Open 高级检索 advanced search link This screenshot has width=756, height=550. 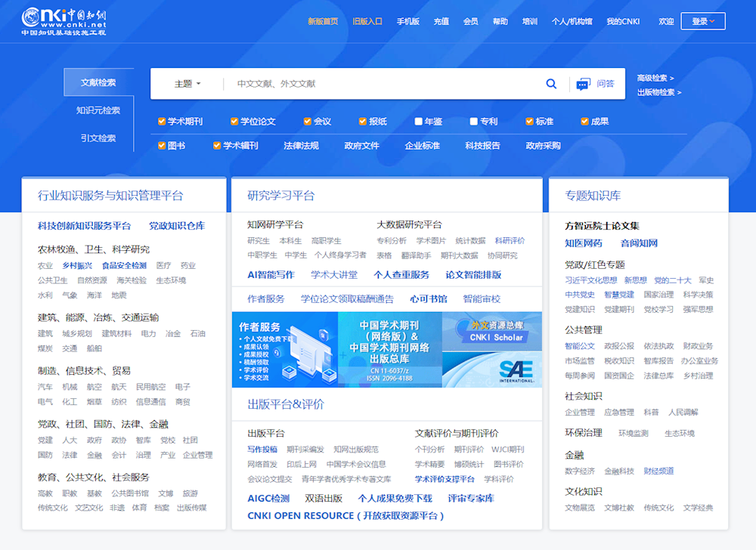click(x=655, y=78)
